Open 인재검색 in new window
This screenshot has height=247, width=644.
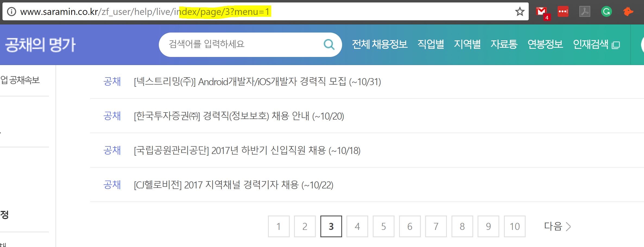(x=596, y=44)
